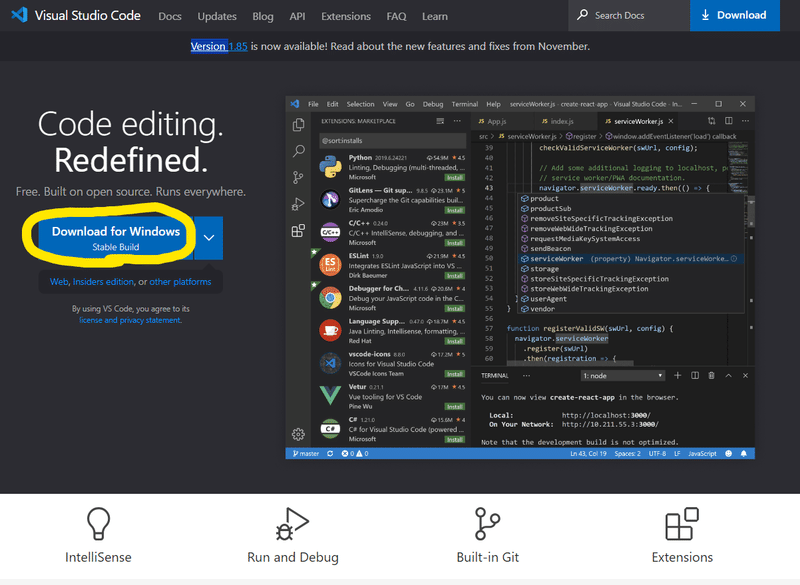
Task: Click the split editor icon
Action: 729,121
